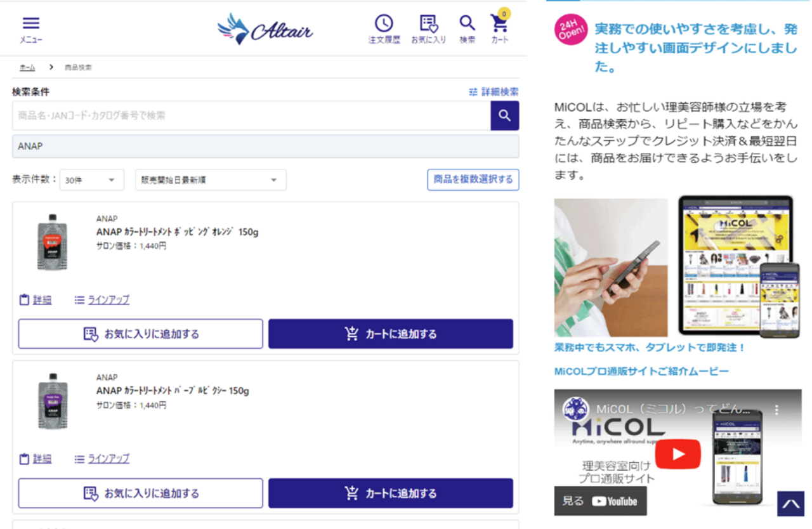Click the product search input field
Image resolution: width=812 pixels, height=529 pixels.
tap(247, 116)
